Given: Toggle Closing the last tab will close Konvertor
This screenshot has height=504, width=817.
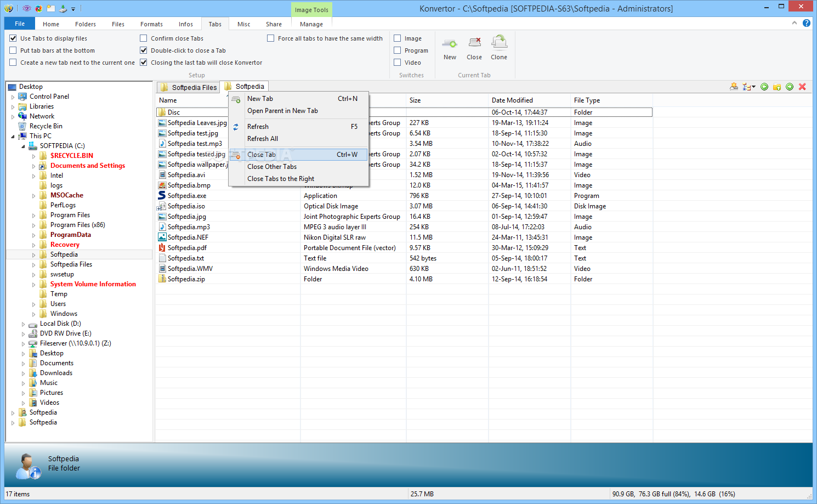Looking at the screenshot, I should [144, 63].
